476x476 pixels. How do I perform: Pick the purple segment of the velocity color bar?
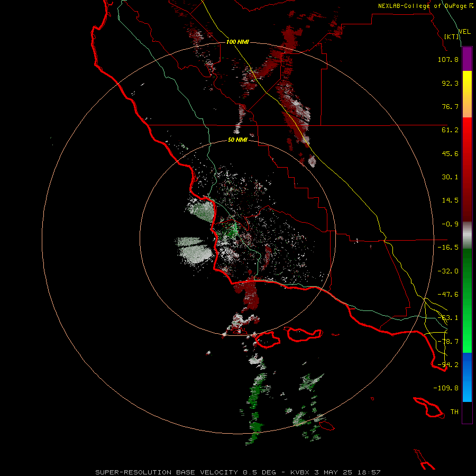click(x=467, y=59)
